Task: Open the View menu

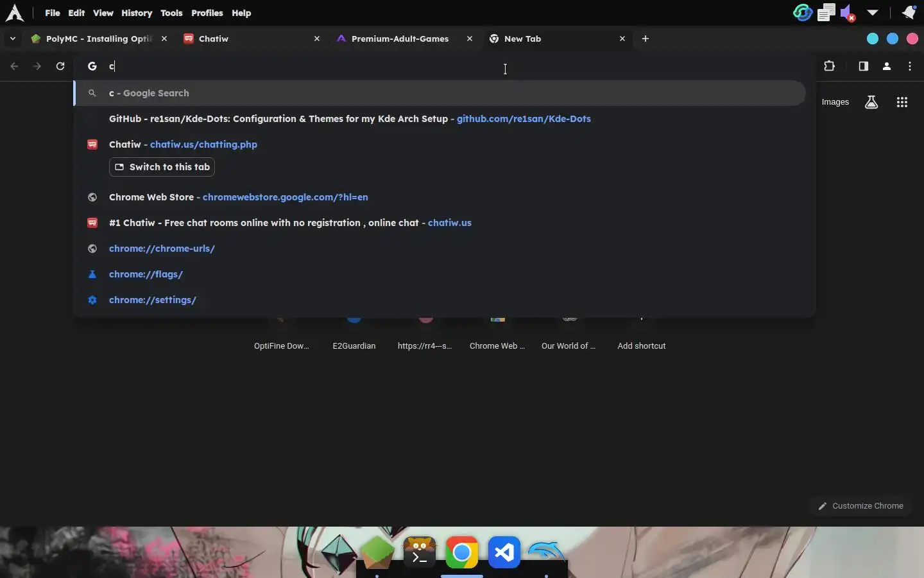Action: coord(103,13)
